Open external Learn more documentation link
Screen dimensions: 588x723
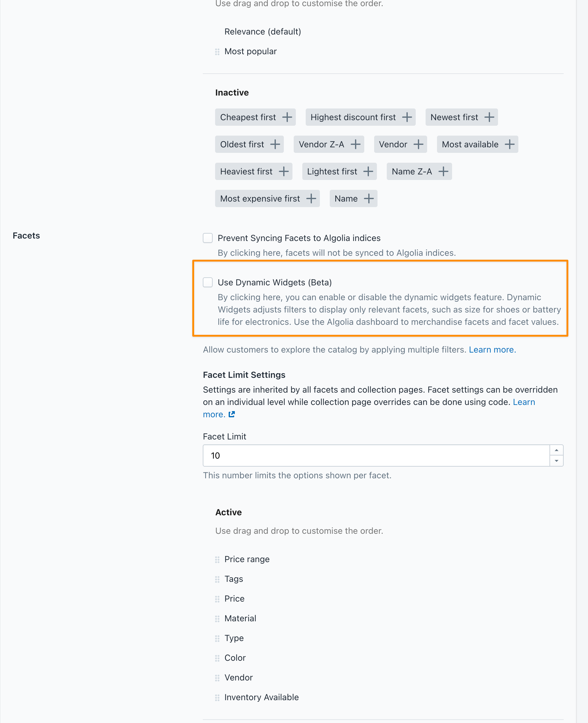coord(232,414)
